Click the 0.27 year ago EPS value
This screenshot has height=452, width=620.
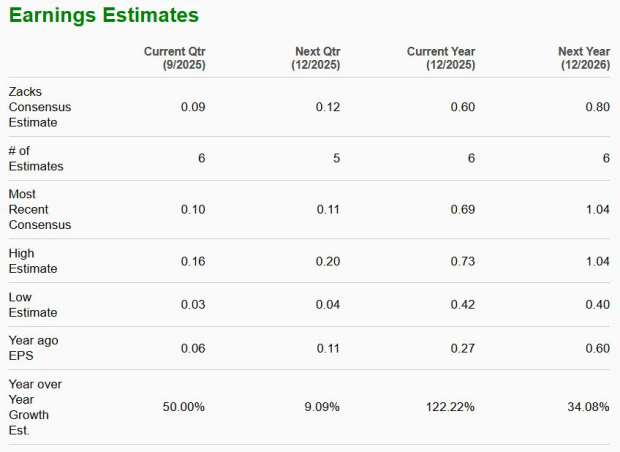(462, 348)
